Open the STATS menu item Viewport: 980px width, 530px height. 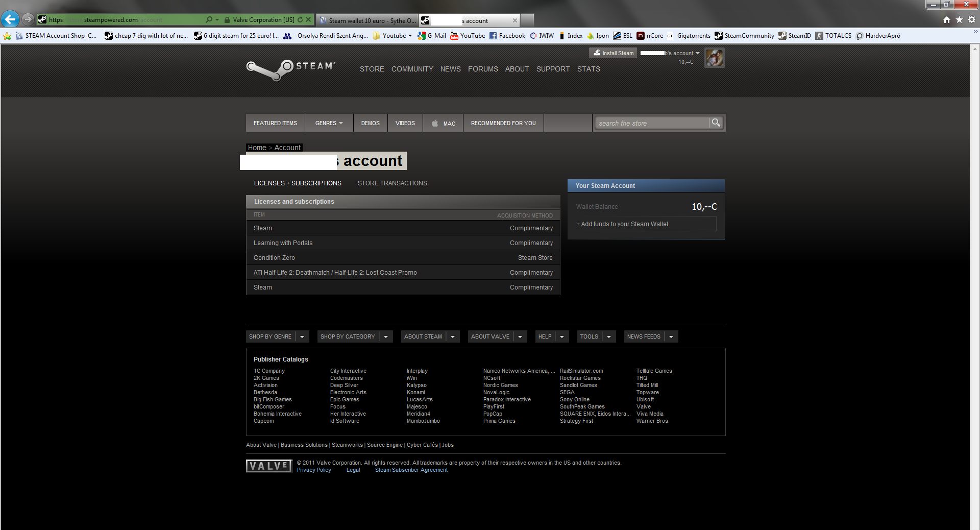click(x=589, y=69)
